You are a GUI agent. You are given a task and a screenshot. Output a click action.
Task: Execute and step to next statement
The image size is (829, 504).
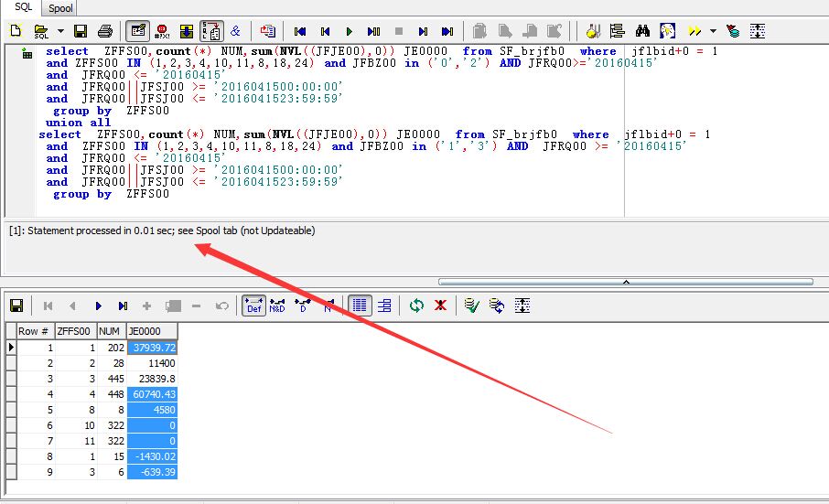(x=374, y=31)
